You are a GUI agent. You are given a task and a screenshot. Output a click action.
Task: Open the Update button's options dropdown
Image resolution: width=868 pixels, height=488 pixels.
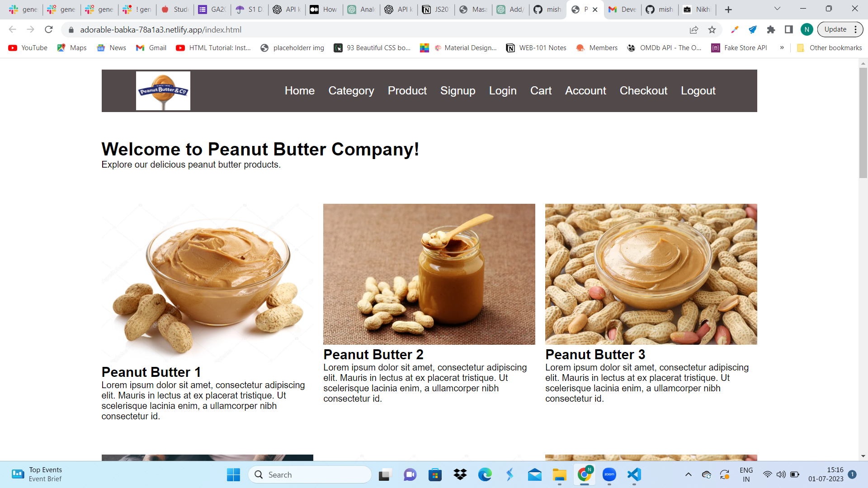coord(856,29)
